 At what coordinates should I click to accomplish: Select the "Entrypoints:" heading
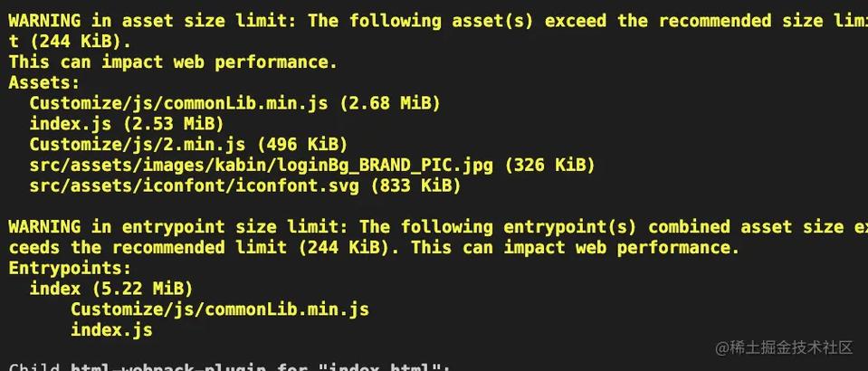(x=71, y=269)
